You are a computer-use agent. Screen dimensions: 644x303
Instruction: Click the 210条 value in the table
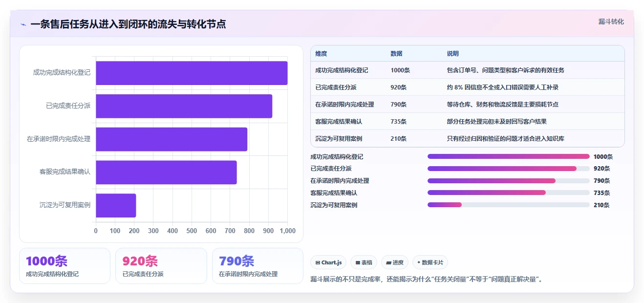click(399, 139)
